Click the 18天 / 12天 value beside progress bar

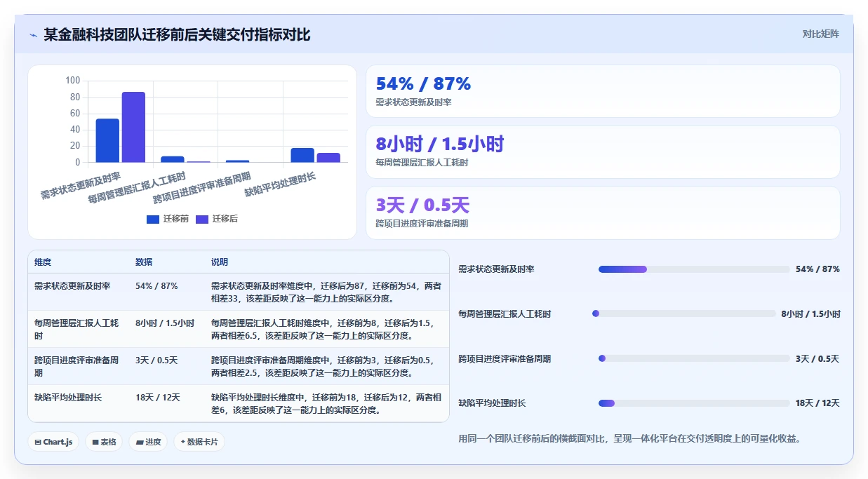coord(817,403)
